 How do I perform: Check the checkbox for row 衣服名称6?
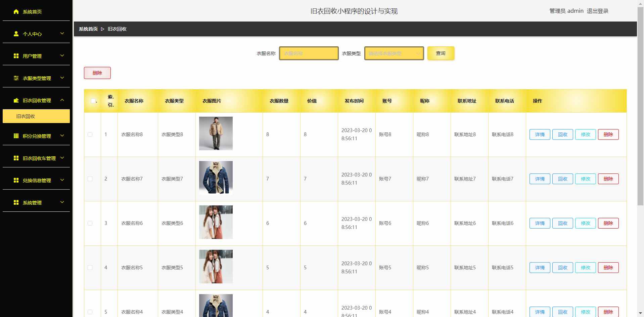tap(90, 223)
